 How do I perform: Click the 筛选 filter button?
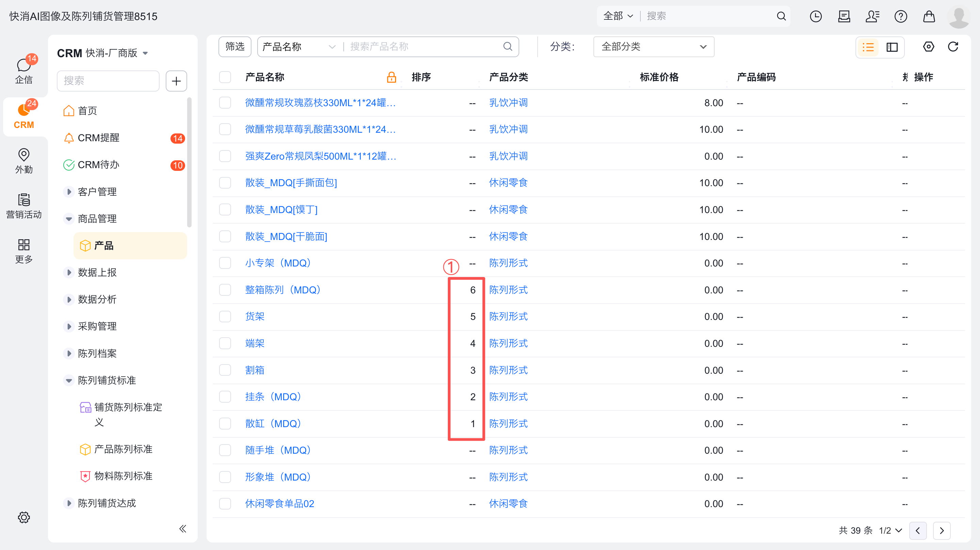click(x=235, y=47)
